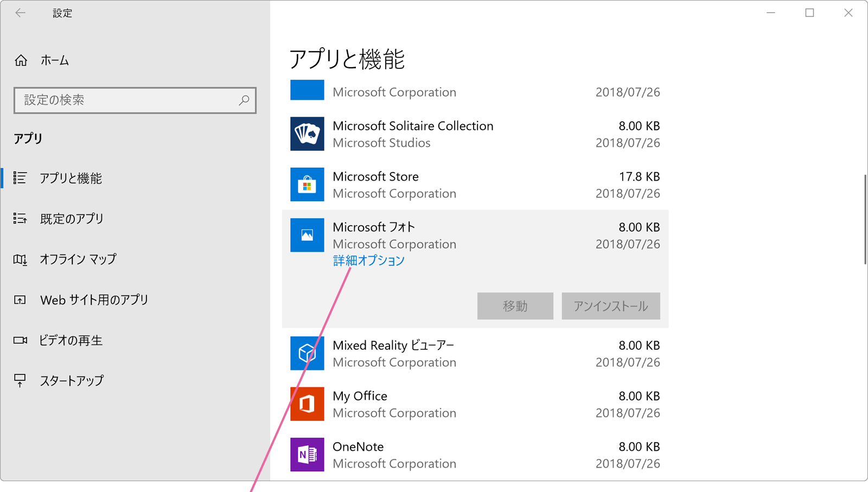Click the Microsoft Store bag icon
The image size is (868, 492).
point(307,184)
